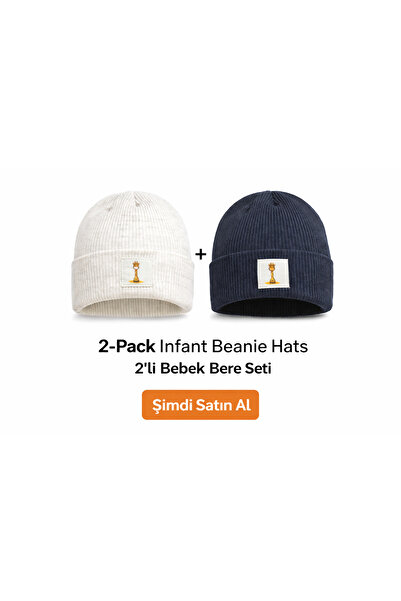Click the bold 2-Pack text

pos(127,346)
